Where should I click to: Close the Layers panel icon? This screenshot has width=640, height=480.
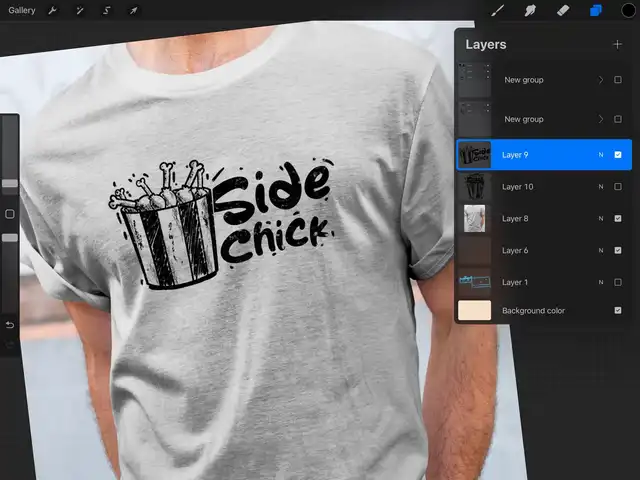point(595,11)
